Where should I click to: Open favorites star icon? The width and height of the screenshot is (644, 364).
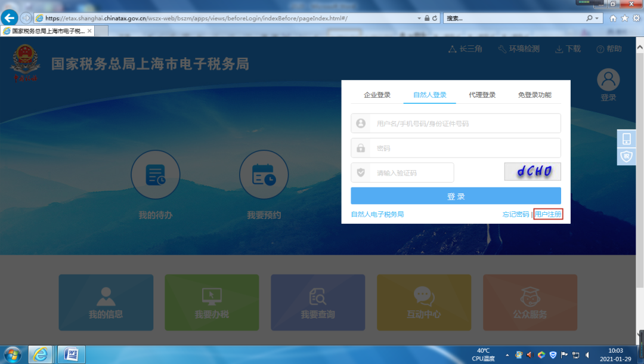point(625,18)
